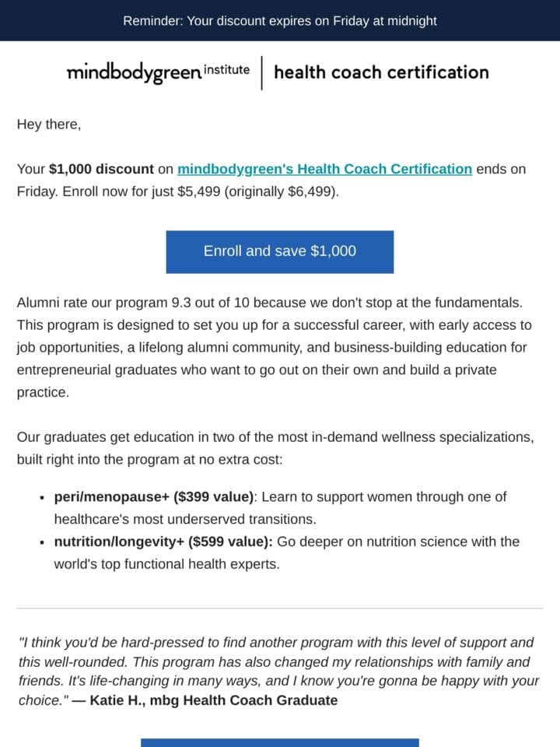This screenshot has height=747, width=560.
Task: Click the Katie H. testimonial quote text
Action: [x=278, y=672]
